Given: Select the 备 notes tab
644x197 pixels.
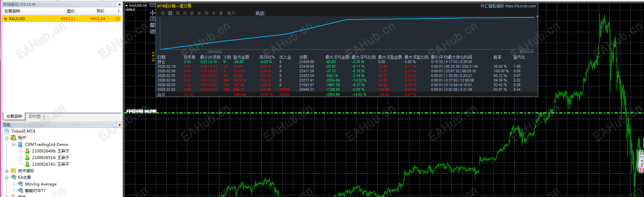Looking at the screenshot, I should click(x=221, y=13).
